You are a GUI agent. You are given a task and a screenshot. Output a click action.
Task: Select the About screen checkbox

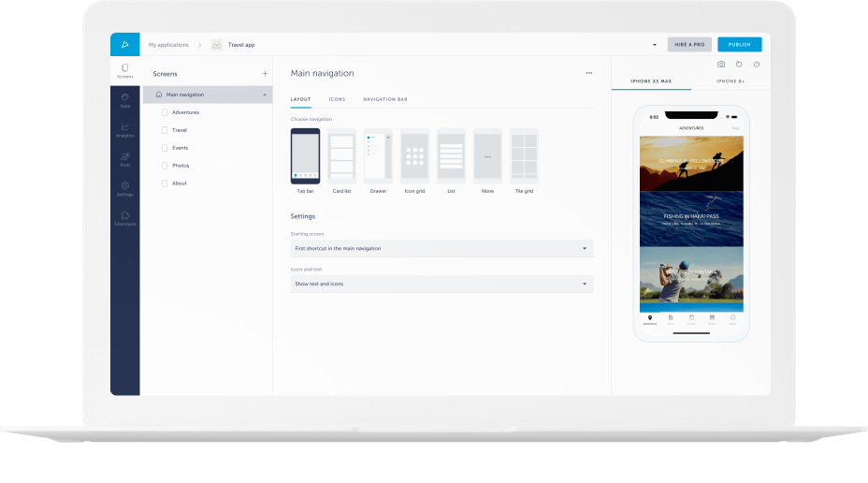point(165,183)
